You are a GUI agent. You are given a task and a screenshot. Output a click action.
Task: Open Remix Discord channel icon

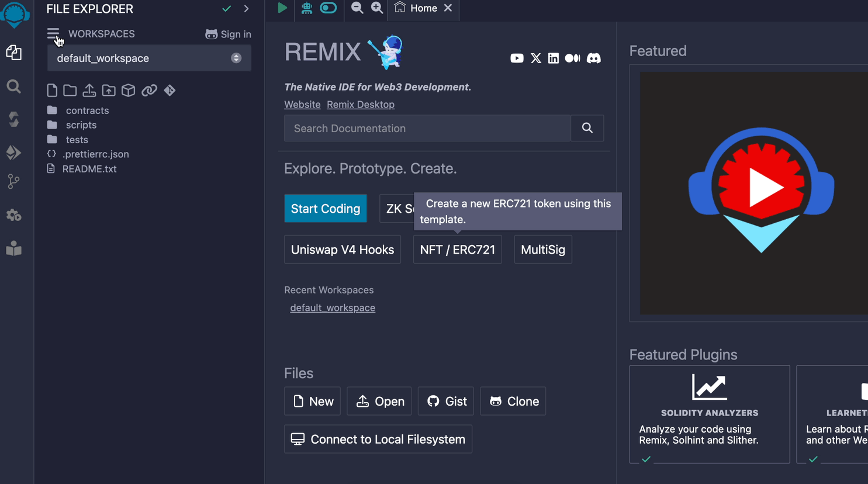coord(593,58)
